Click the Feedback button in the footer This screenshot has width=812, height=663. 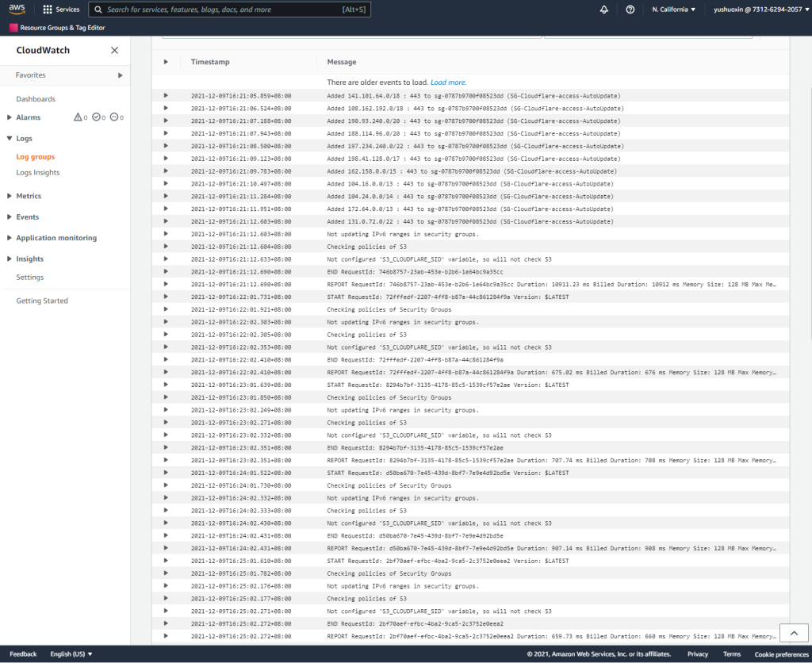tap(23, 654)
